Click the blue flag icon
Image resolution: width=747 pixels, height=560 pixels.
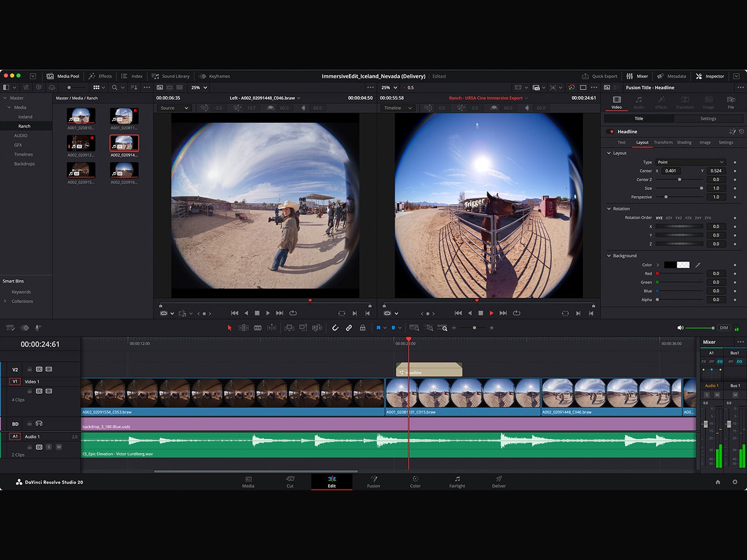[x=378, y=328]
